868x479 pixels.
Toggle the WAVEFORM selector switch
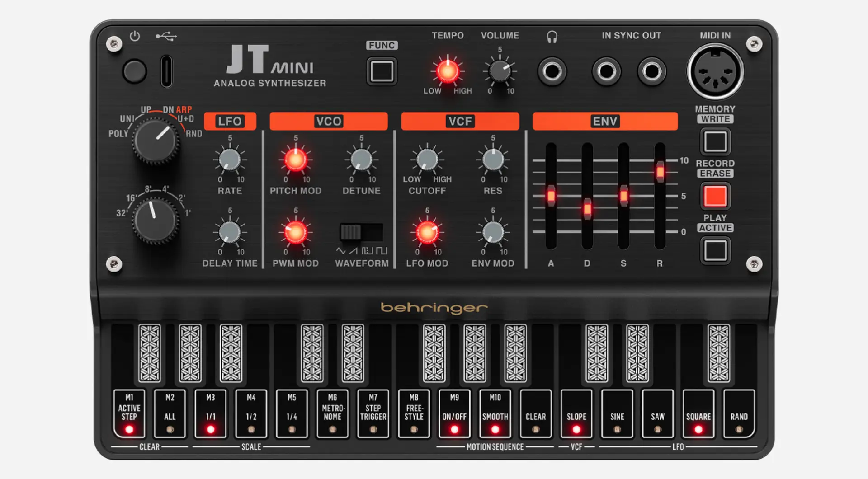(x=361, y=232)
